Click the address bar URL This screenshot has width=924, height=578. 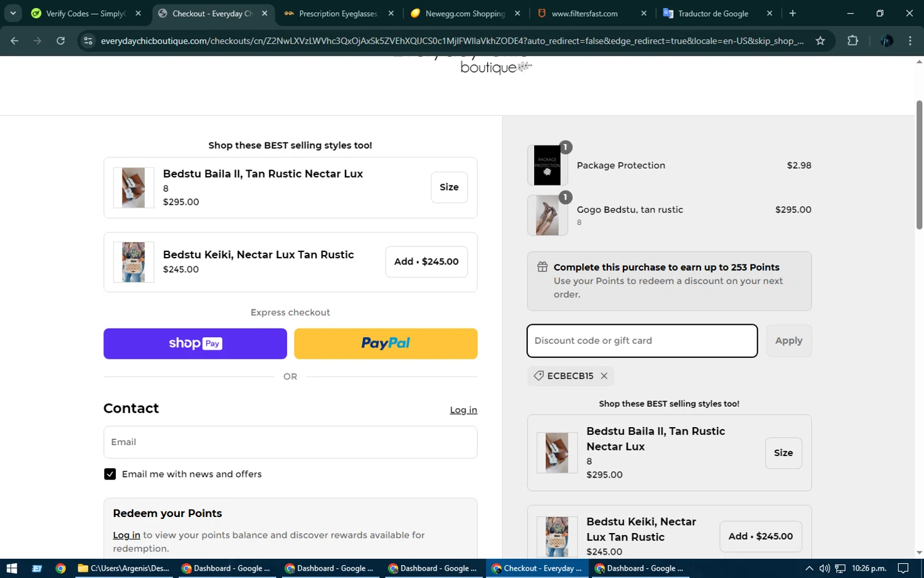[x=452, y=41]
